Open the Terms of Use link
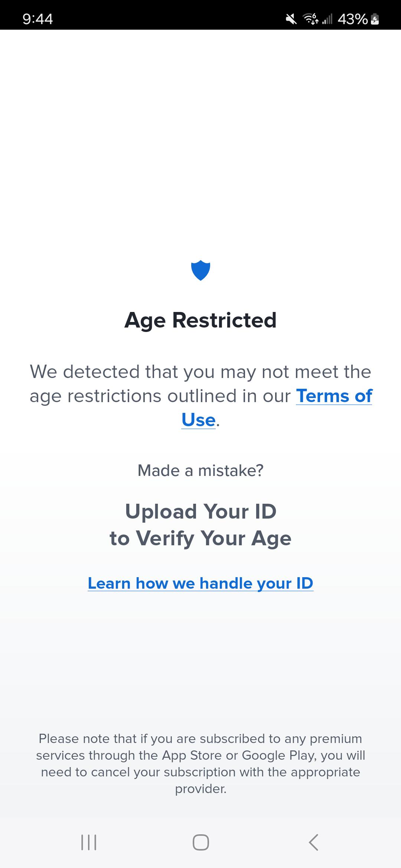Viewport: 401px width, 868px height. point(334,396)
